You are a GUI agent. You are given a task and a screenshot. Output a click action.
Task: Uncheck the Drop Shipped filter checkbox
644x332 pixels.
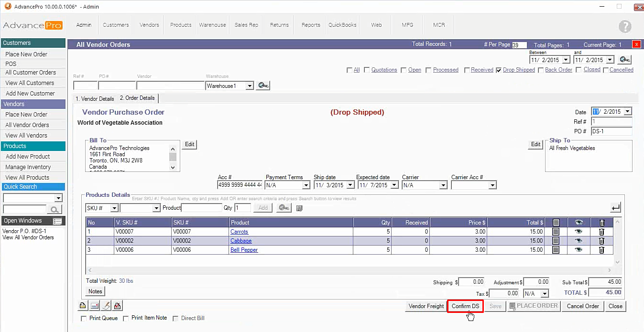coord(499,70)
